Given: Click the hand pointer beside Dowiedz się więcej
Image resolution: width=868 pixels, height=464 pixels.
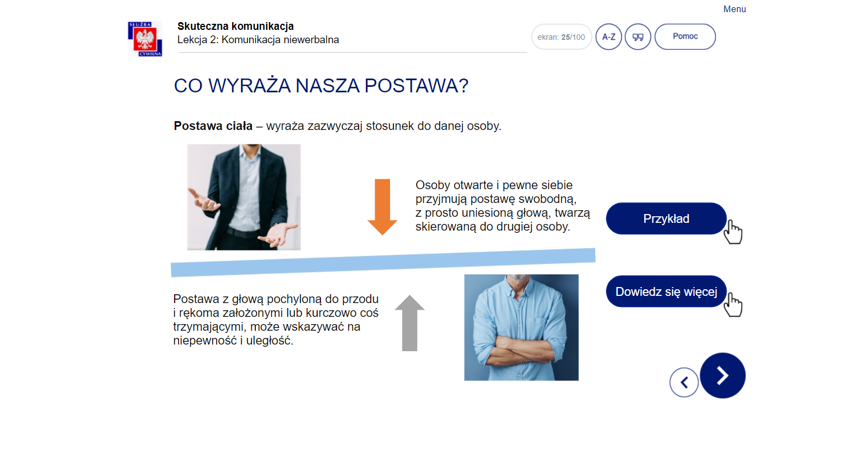Looking at the screenshot, I should (x=733, y=305).
